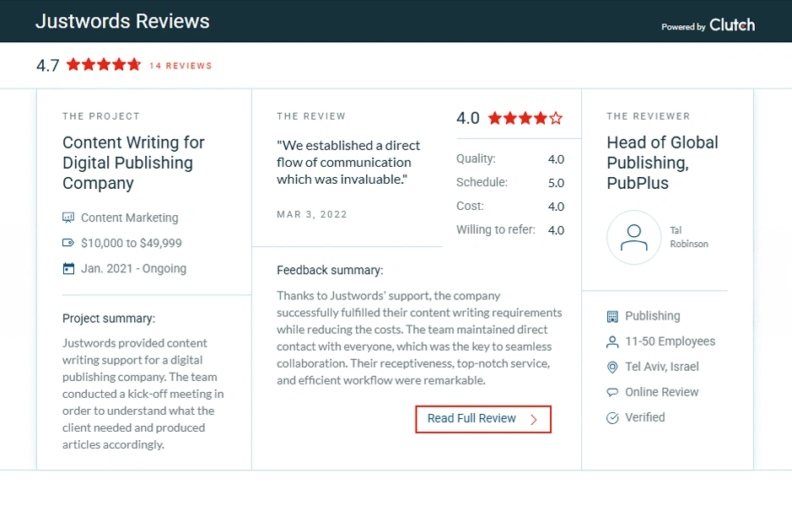
Task: Click the Content Marketing label
Action: point(130,218)
